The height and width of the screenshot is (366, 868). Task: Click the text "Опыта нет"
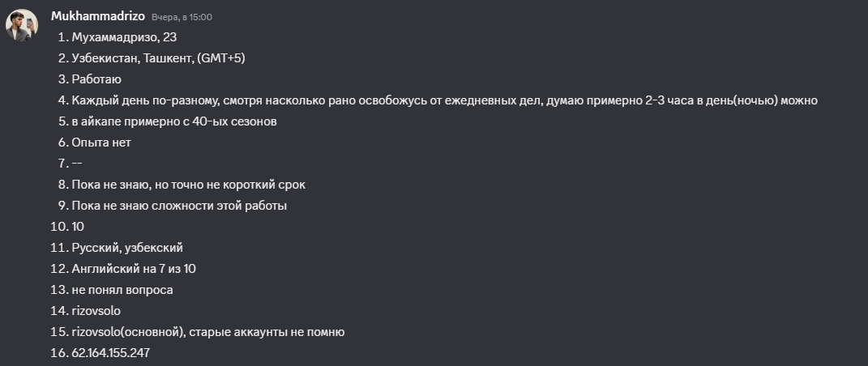(x=101, y=143)
